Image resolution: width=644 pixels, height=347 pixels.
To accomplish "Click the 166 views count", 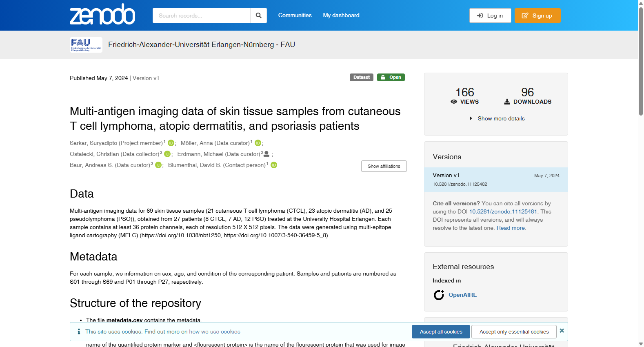I will coord(465,92).
